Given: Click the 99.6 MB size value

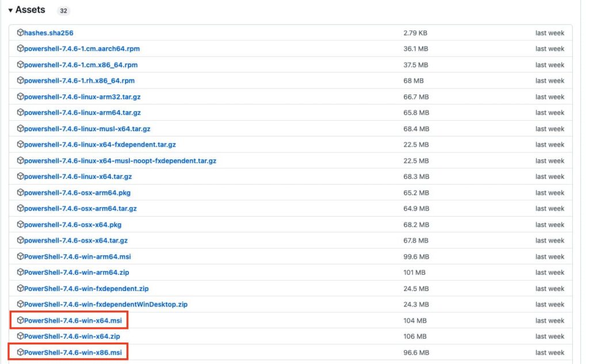Looking at the screenshot, I should coord(416,256).
